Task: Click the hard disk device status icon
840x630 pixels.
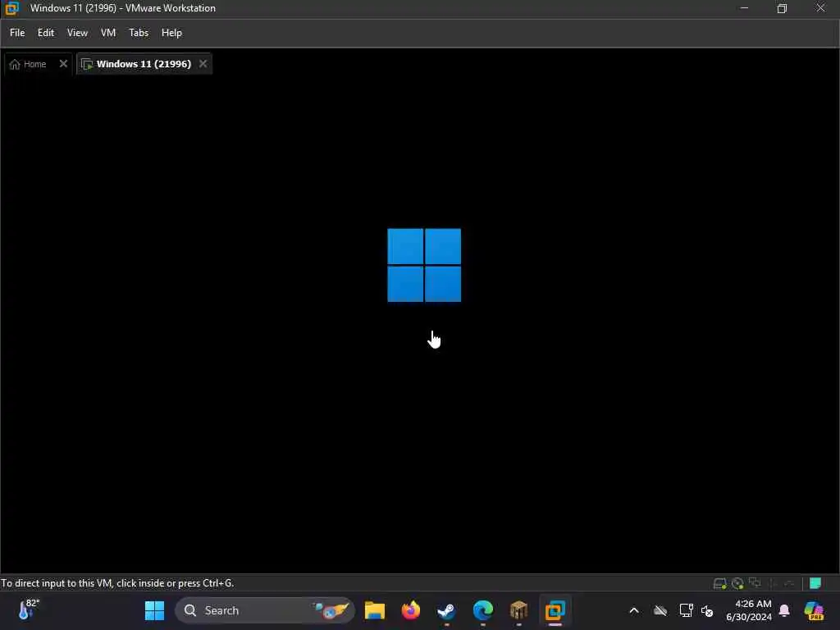Action: 719,583
